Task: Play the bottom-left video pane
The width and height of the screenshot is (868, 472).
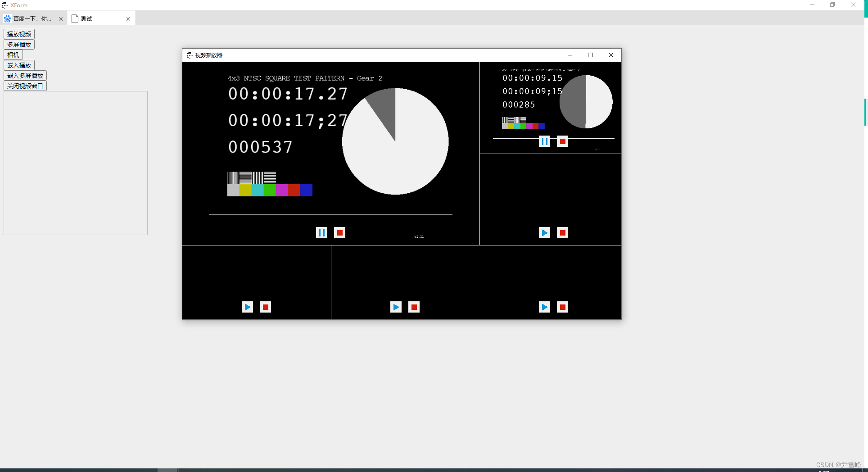Action: click(x=247, y=307)
